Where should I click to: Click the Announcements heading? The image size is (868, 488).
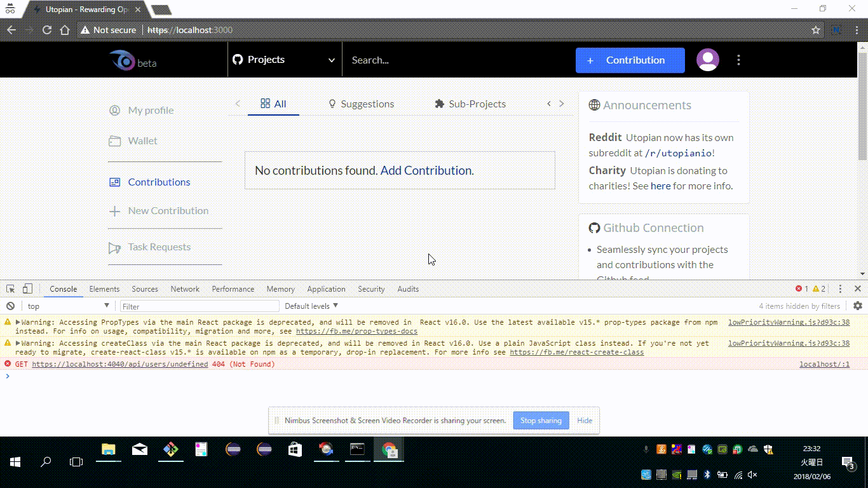pyautogui.click(x=647, y=105)
